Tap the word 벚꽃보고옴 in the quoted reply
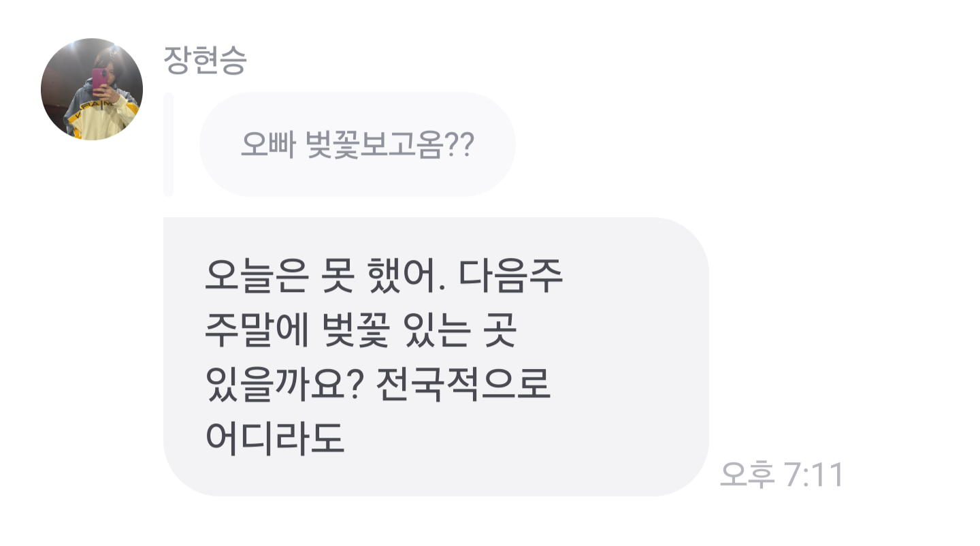 point(374,145)
